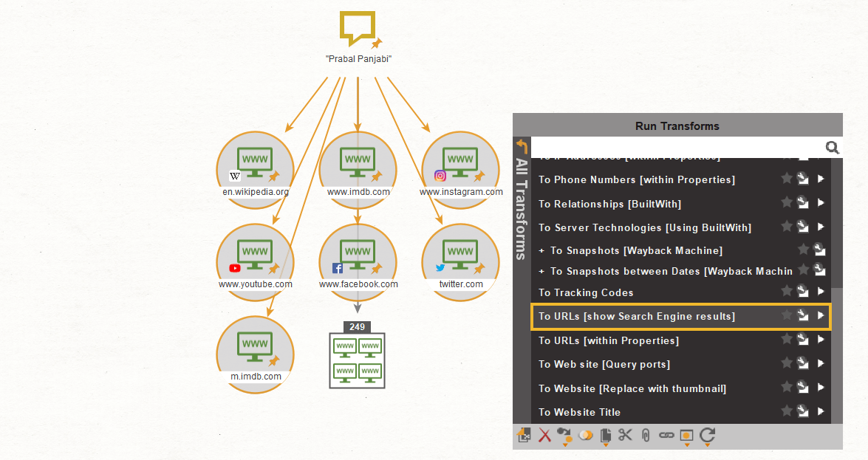Run To Tracking Codes with its arrow
The height and width of the screenshot is (460, 868).
[x=821, y=291]
